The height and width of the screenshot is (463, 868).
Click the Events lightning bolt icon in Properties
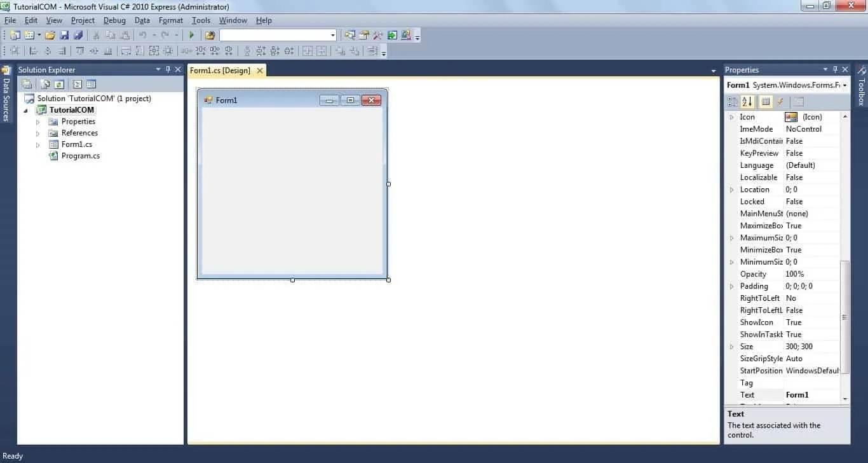click(x=780, y=102)
